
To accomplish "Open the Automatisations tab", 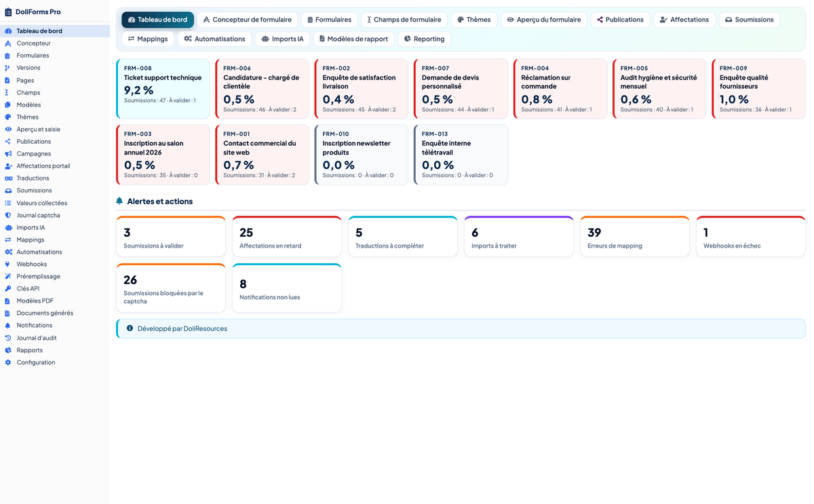I will point(214,39).
